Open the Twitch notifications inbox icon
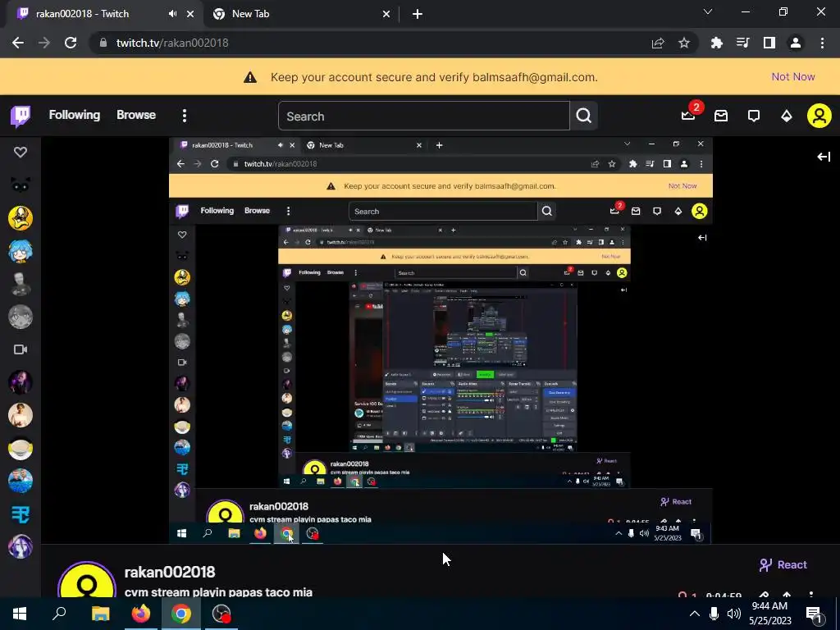Viewport: 840px width, 630px height. pyautogui.click(x=721, y=116)
